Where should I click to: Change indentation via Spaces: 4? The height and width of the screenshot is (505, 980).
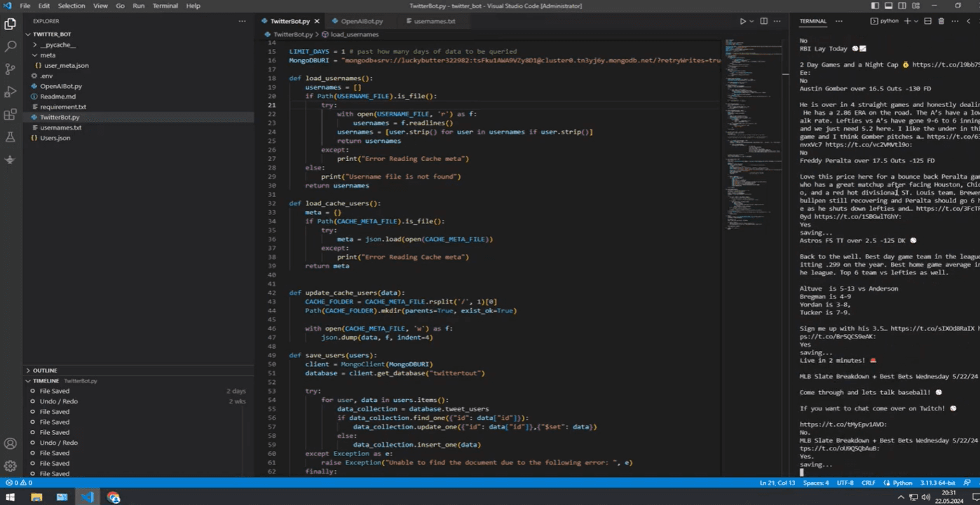816,483
